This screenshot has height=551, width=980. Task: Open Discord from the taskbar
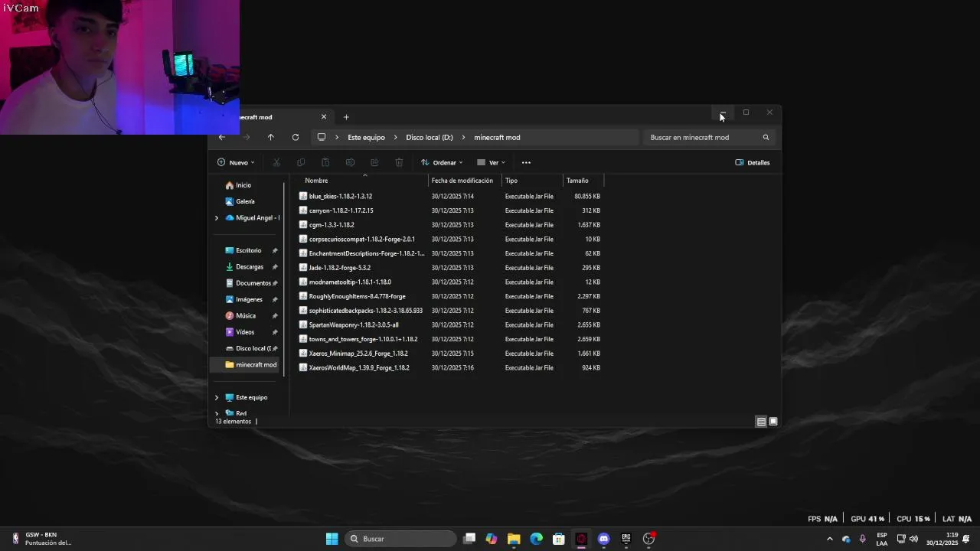[603, 539]
